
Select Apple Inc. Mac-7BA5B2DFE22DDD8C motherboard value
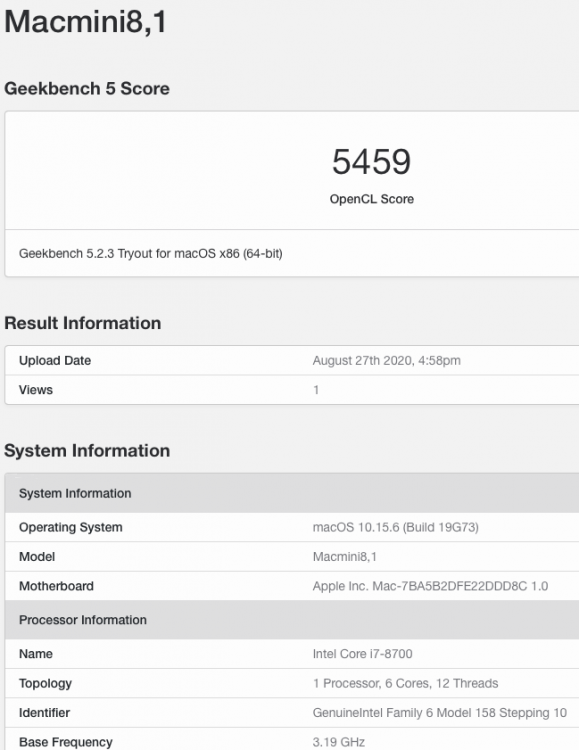coord(430,586)
